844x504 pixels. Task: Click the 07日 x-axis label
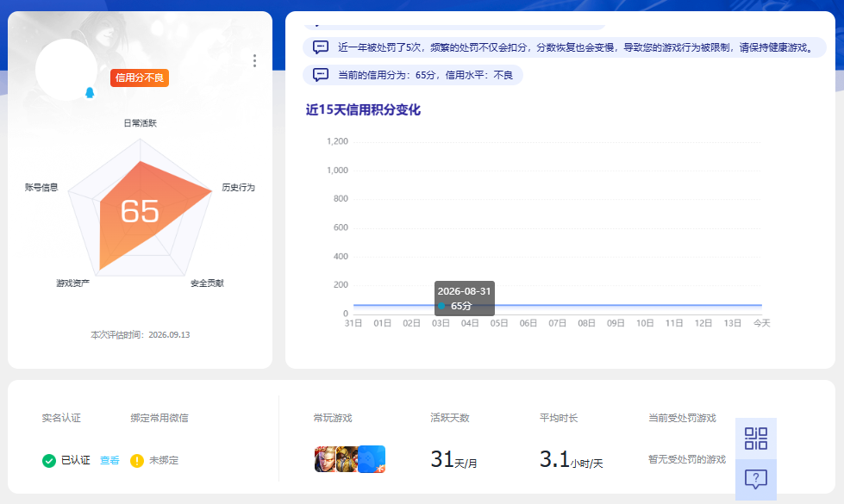pyautogui.click(x=557, y=323)
